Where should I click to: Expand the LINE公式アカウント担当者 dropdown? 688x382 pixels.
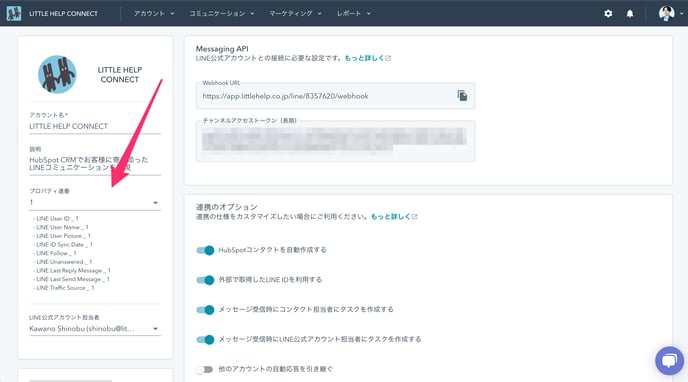tap(95, 328)
